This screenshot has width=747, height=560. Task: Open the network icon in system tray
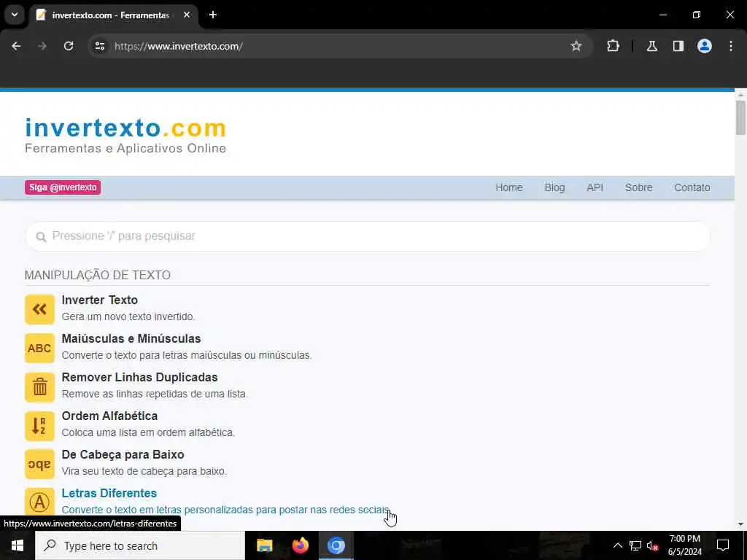[635, 545]
